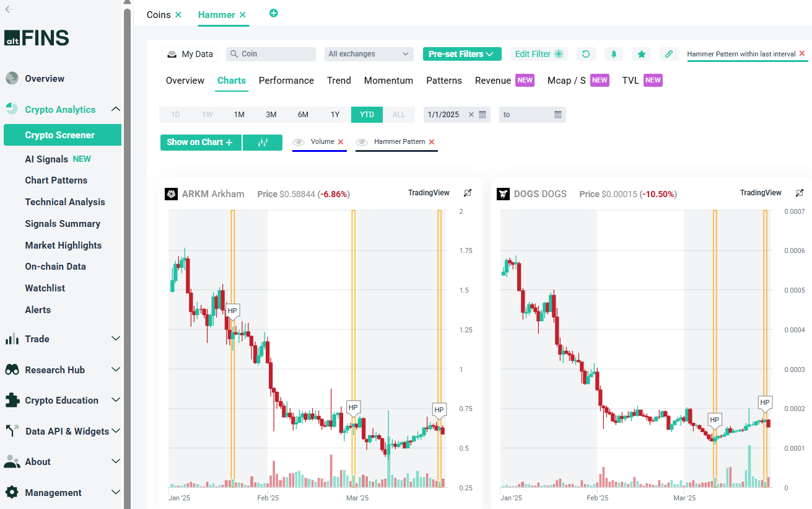Click the ARKM Arkham coin logo

172,194
